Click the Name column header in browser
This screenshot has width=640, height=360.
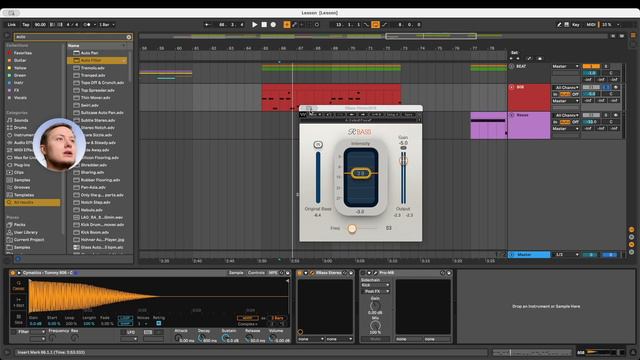point(73,45)
